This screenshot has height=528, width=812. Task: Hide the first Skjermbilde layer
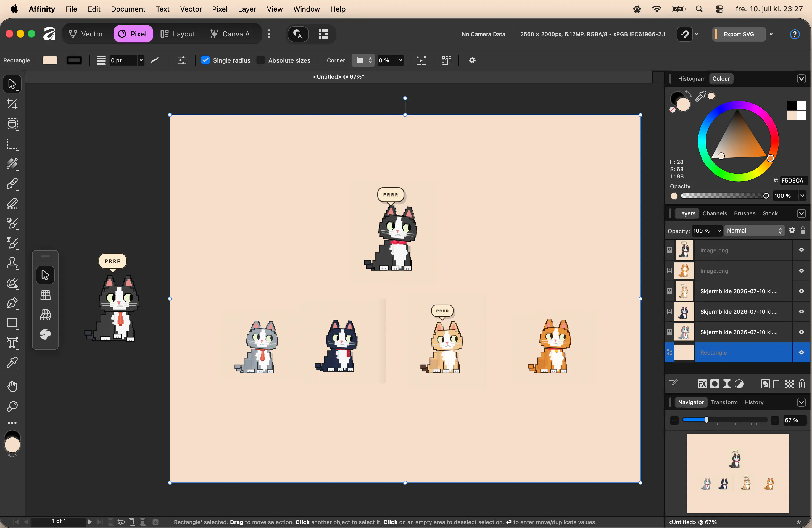(802, 291)
